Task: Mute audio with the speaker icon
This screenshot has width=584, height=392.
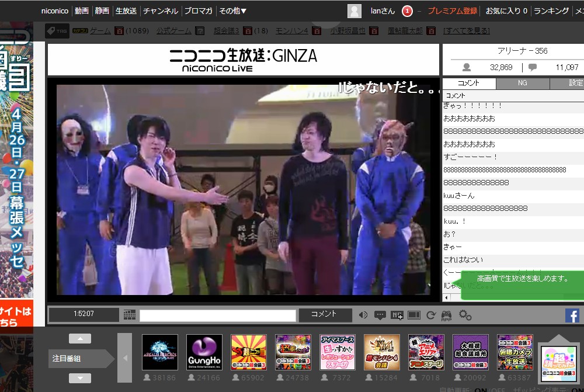Action: 363,315
